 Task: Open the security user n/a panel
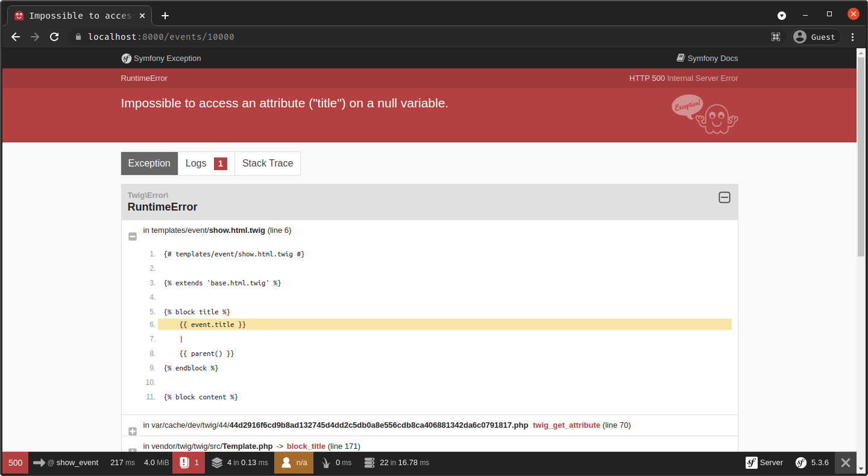click(294, 463)
